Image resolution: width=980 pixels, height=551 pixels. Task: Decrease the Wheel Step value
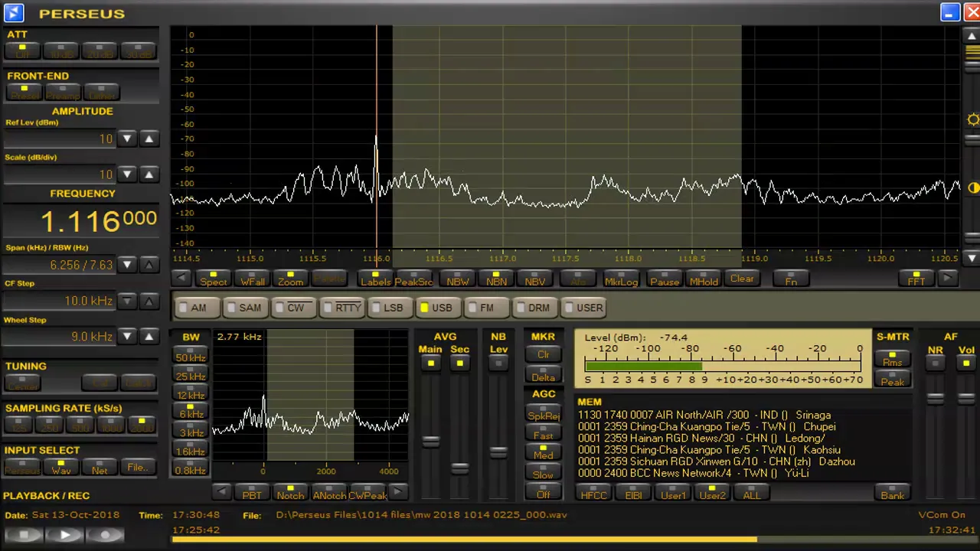(x=127, y=337)
